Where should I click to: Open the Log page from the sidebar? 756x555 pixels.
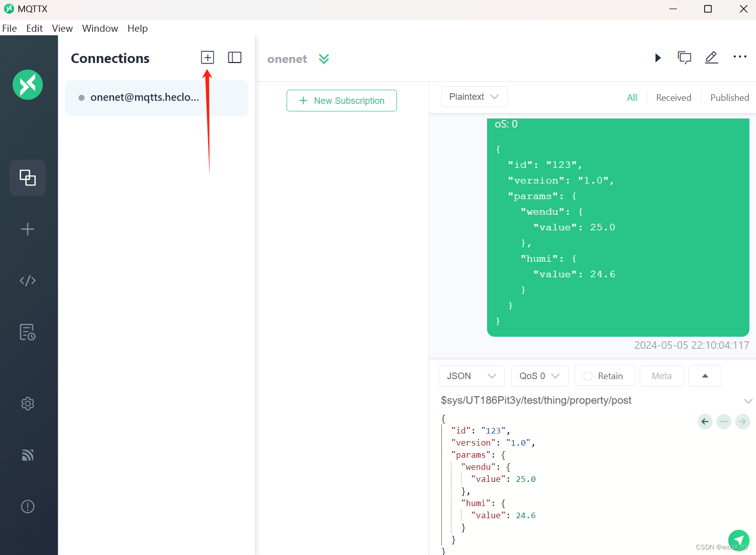[x=28, y=332]
